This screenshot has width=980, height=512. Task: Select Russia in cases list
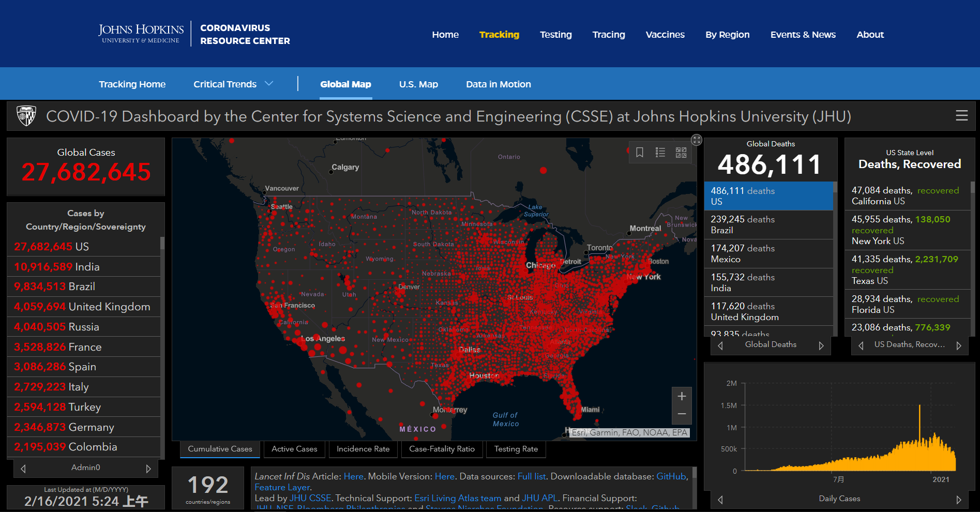(x=84, y=327)
